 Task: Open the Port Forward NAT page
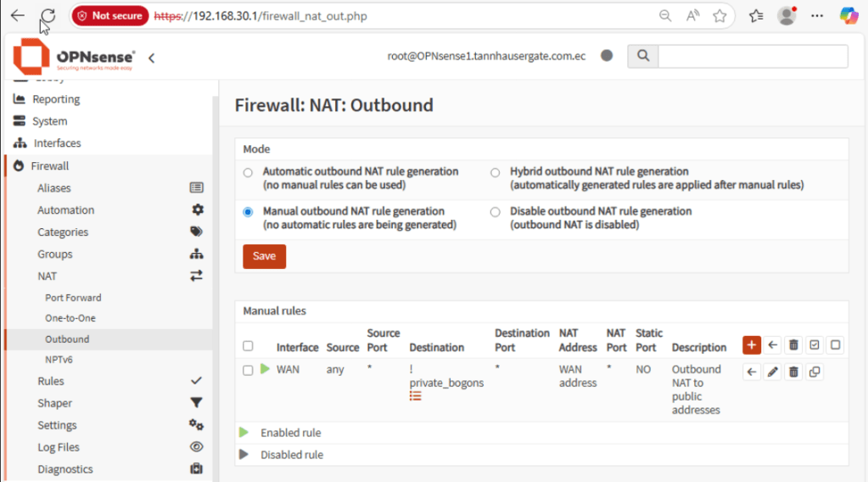[73, 298]
